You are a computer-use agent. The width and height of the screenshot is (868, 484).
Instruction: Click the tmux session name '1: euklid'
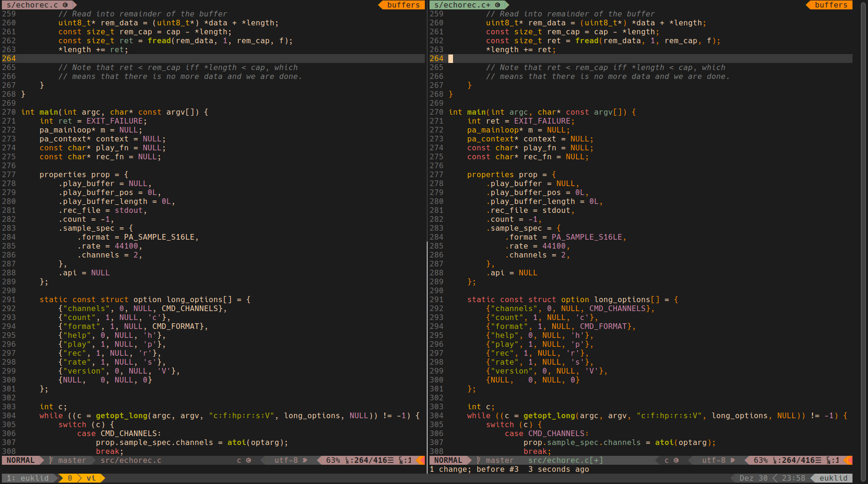(28, 478)
